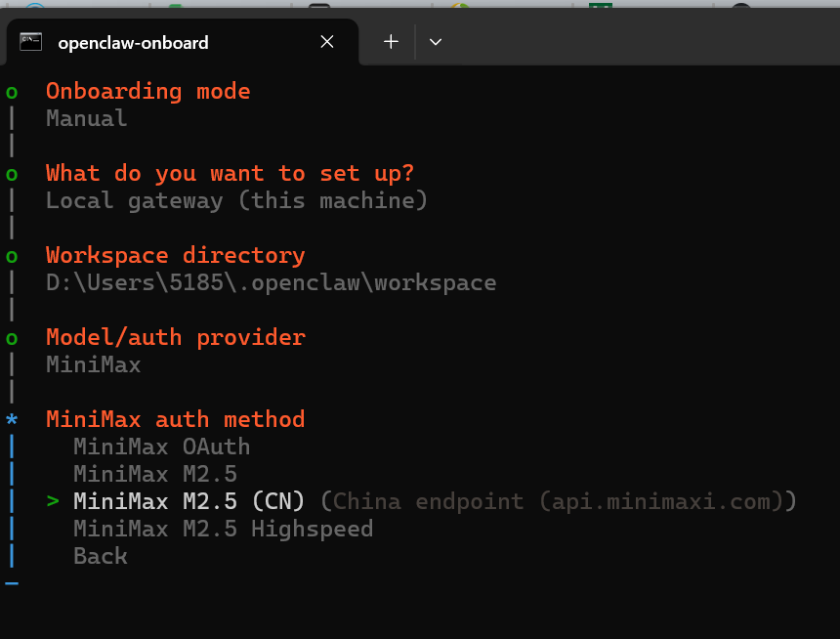Click green step marker beside Onboarding mode
Image resolution: width=840 pixels, height=639 pixels.
click(12, 92)
